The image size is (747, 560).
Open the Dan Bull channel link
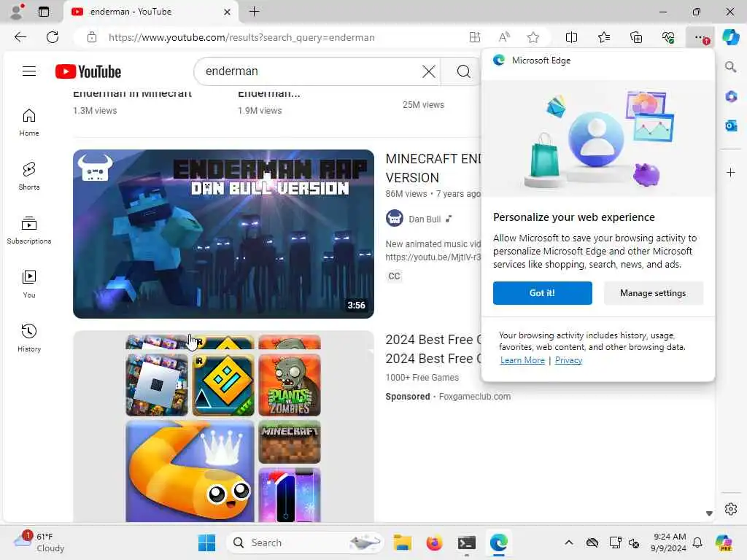click(425, 219)
